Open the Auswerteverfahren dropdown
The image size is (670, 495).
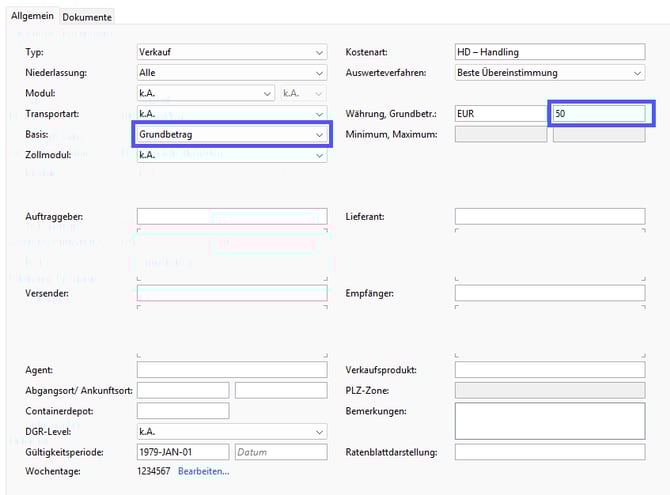pos(549,73)
